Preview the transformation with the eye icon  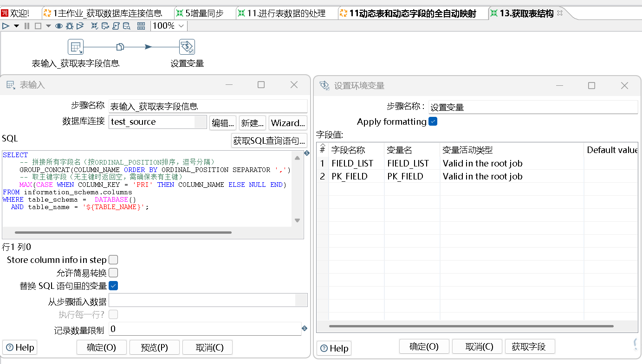59,26
